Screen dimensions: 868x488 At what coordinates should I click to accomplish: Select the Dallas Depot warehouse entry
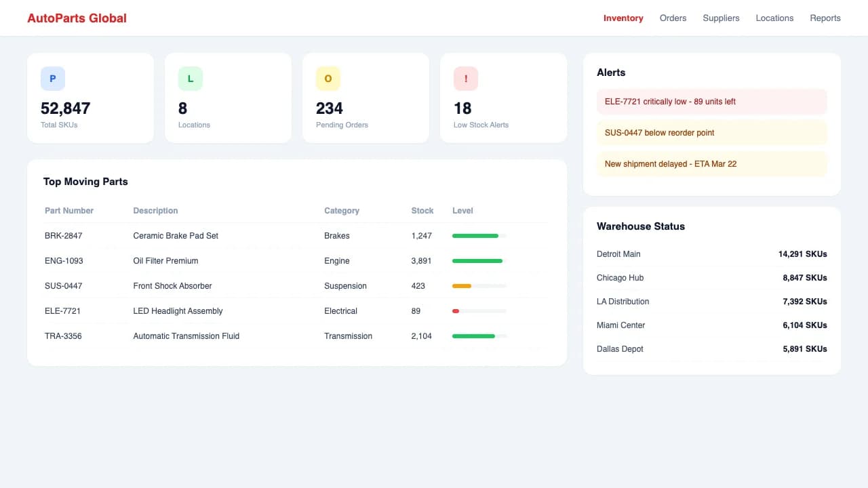711,349
